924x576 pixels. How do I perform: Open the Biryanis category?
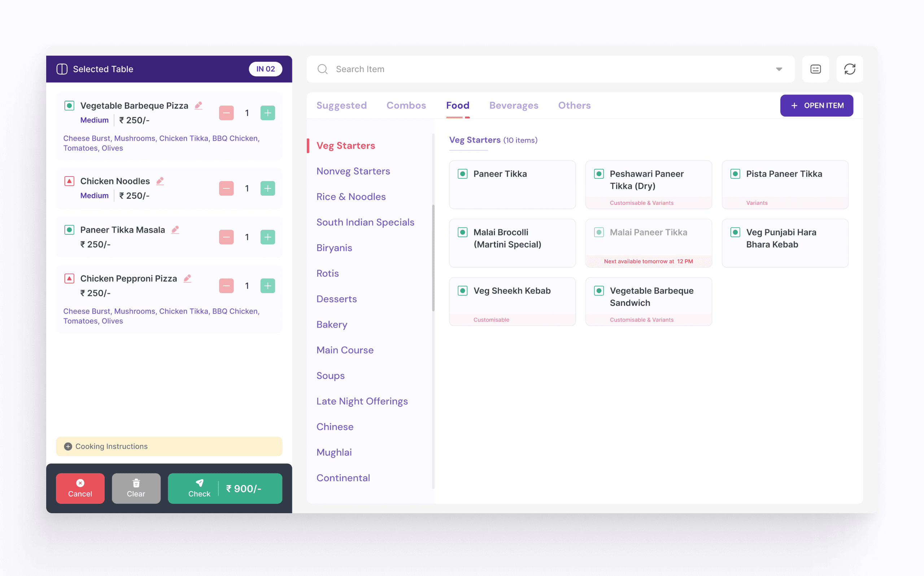click(x=334, y=248)
